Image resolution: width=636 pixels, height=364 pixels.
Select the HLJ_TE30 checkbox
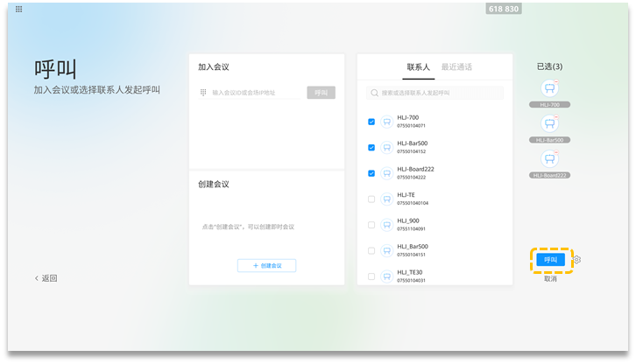click(371, 276)
